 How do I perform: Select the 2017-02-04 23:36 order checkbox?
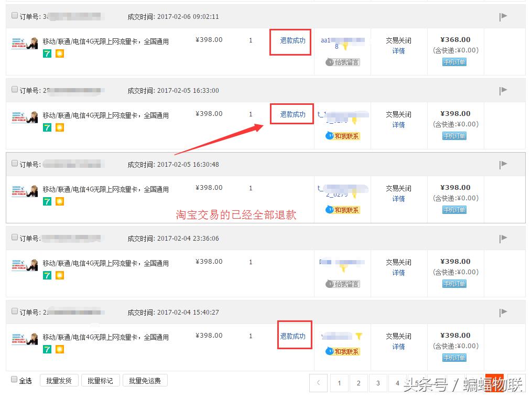point(14,238)
